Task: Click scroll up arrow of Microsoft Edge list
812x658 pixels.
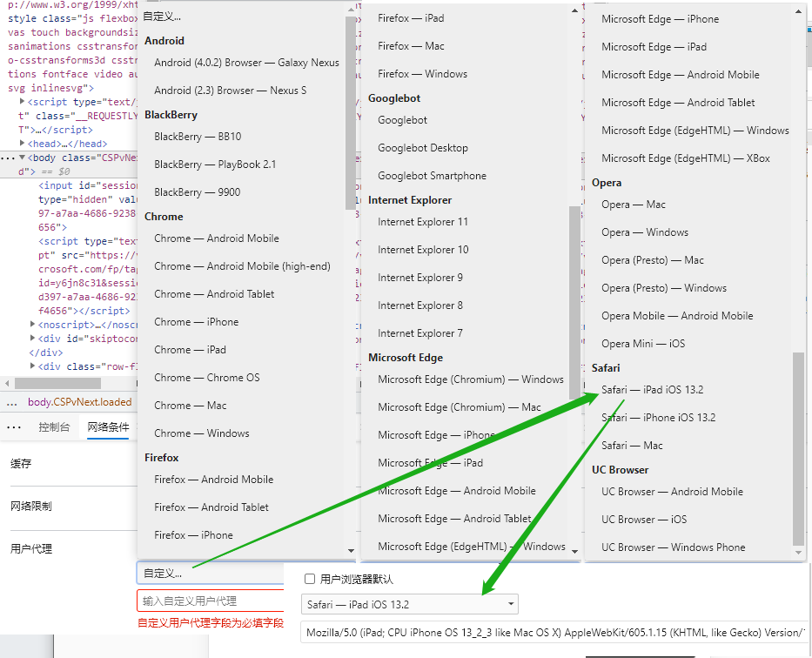Action: (798, 11)
